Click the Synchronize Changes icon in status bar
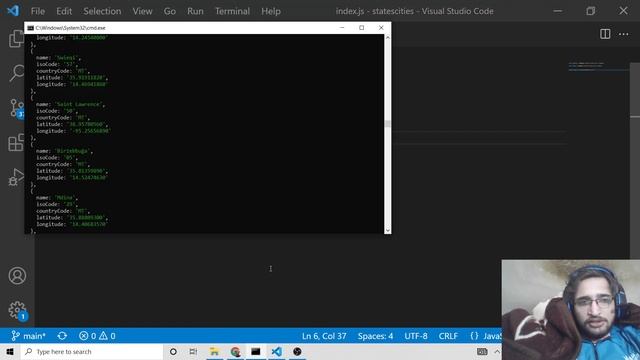 pos(62,336)
